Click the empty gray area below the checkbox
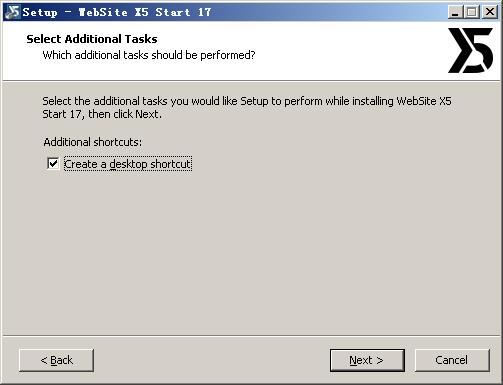The width and height of the screenshot is (503, 385). point(250,250)
